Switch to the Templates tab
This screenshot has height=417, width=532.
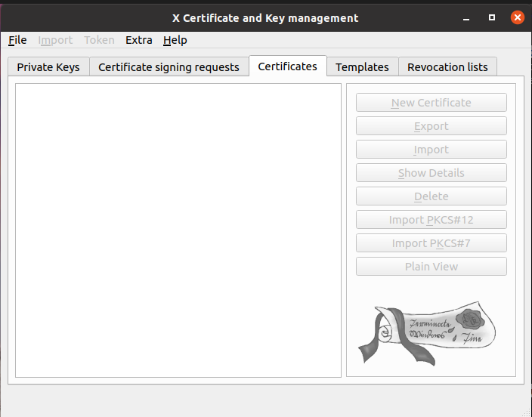(x=362, y=67)
